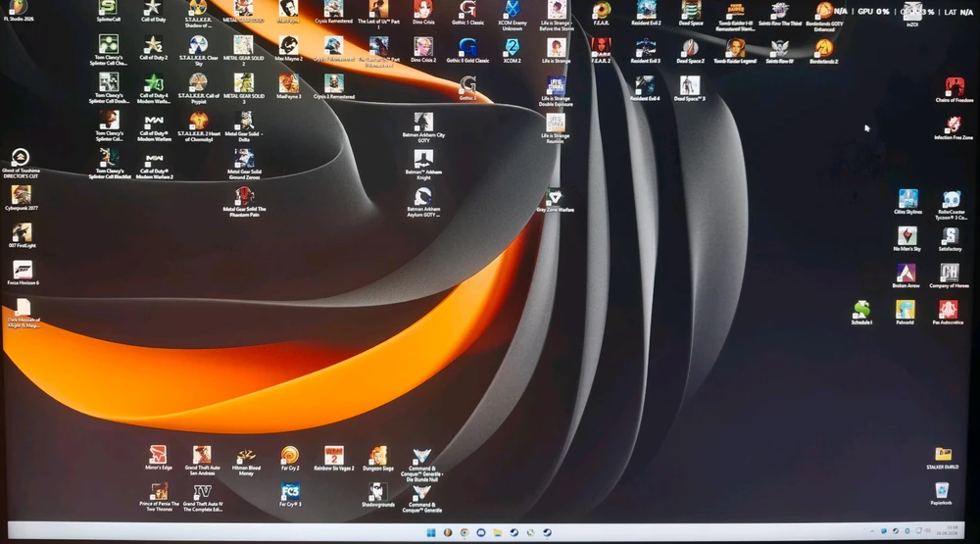The width and height of the screenshot is (980, 544).
Task: Launch the F.E.A.R. 2 shortcut
Action: tap(601, 49)
